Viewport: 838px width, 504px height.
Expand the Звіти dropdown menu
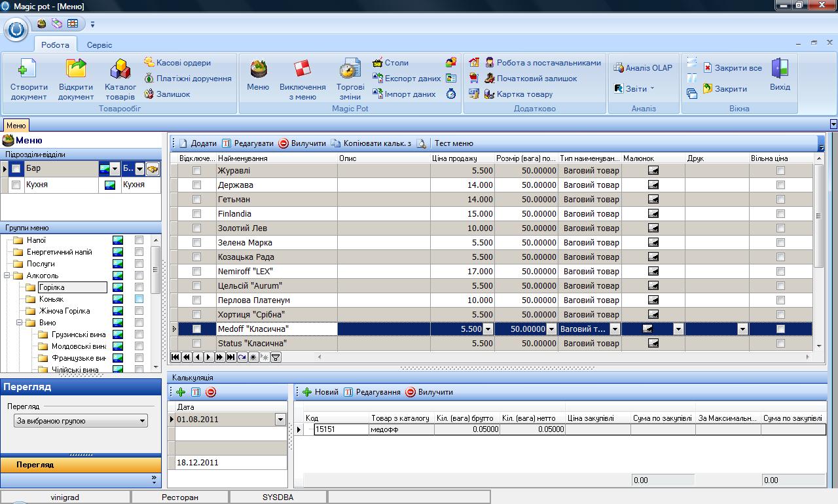pyautogui.click(x=635, y=89)
